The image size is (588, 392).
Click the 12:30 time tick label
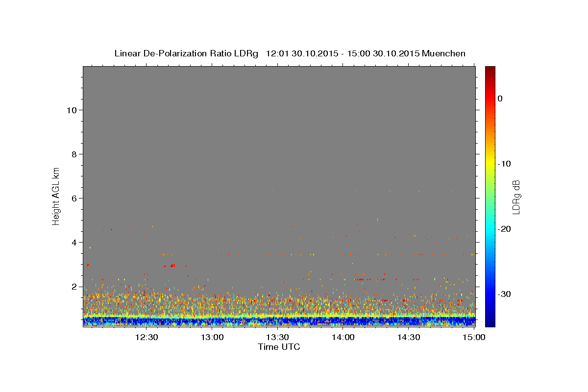click(x=147, y=337)
